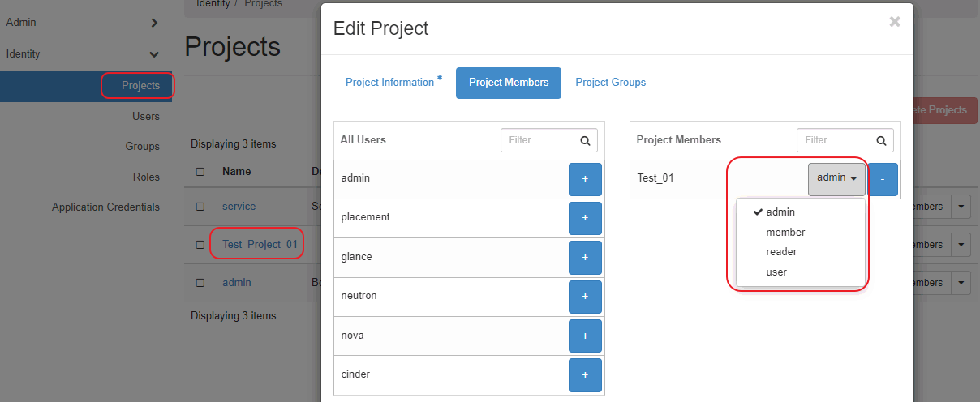Check the admin project checkbox

(200, 283)
